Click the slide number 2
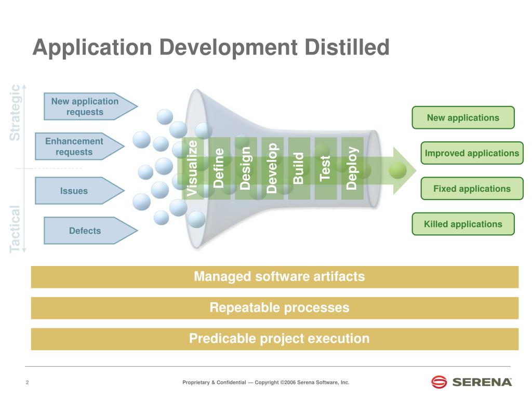The width and height of the screenshot is (532, 399). point(28,382)
